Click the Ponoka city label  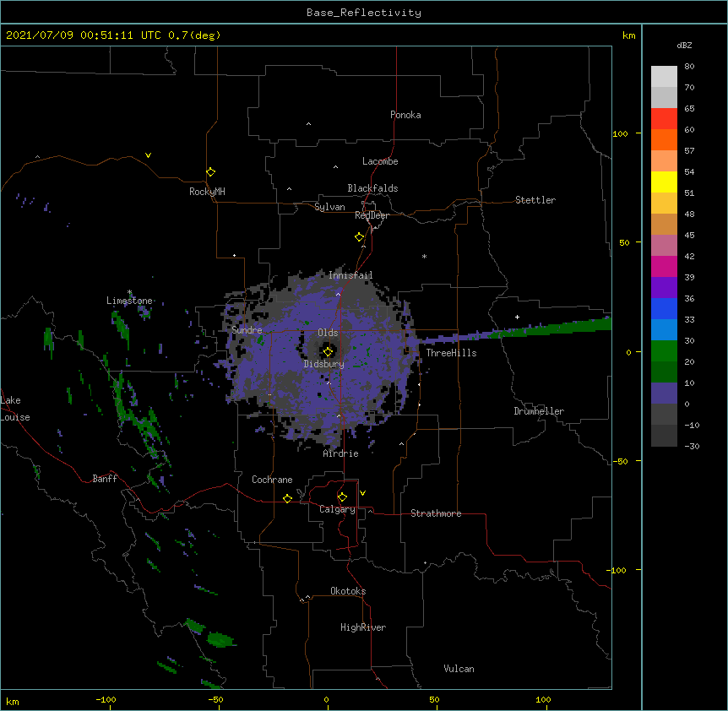click(x=405, y=115)
